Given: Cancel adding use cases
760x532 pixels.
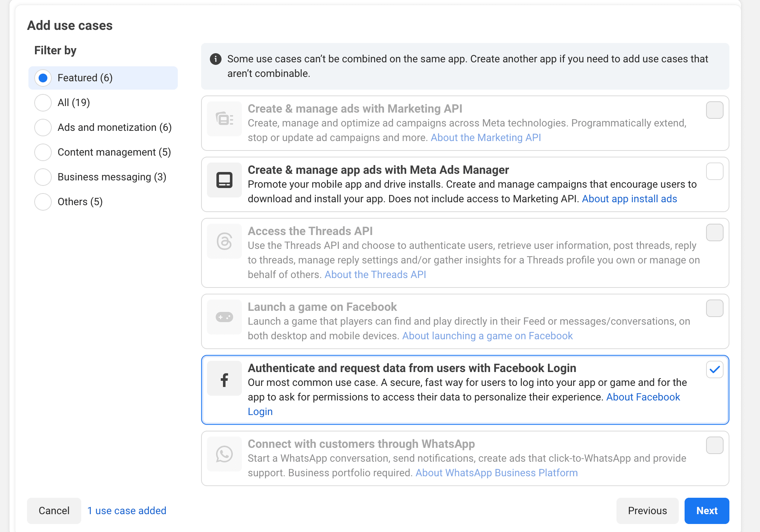Looking at the screenshot, I should (x=54, y=511).
